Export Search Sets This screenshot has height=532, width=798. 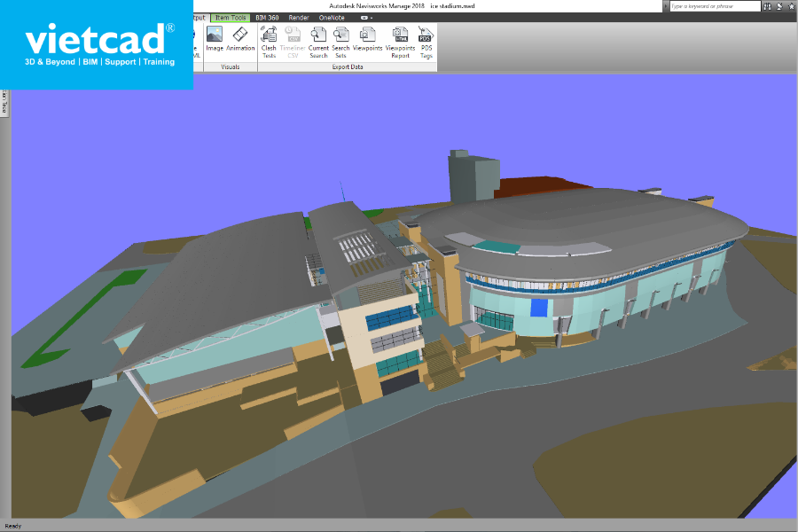340,42
